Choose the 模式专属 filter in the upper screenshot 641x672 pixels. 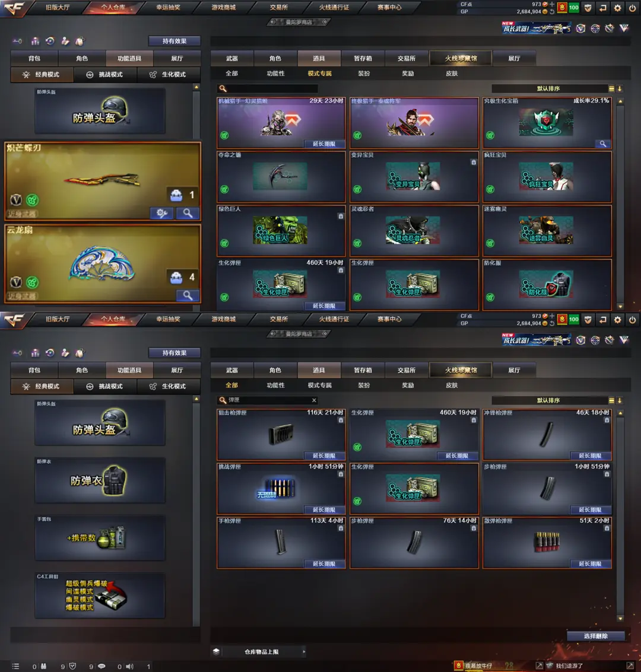(319, 74)
